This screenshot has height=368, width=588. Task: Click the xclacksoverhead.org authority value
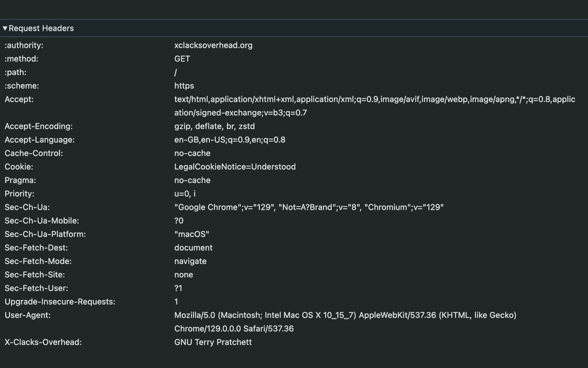click(x=213, y=45)
